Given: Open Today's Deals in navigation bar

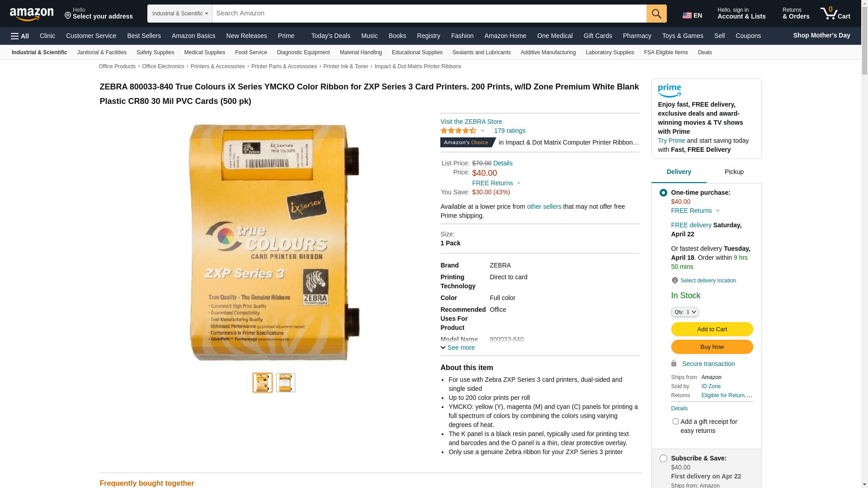Looking at the screenshot, I should pos(330,36).
